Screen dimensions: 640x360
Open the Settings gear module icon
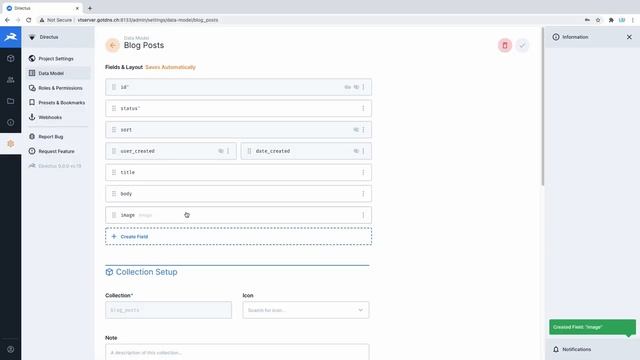tap(11, 144)
